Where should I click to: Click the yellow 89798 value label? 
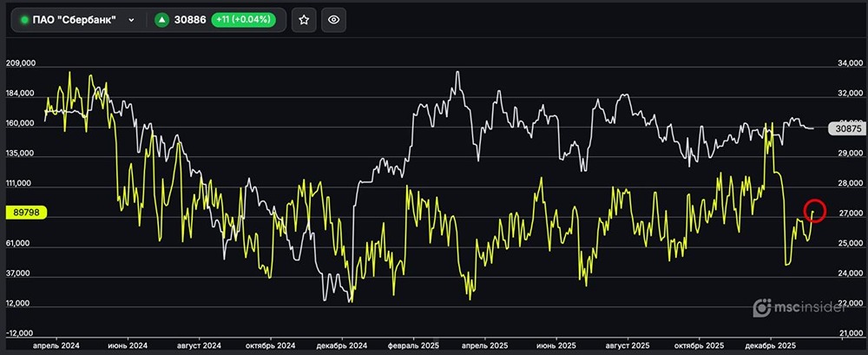tap(25, 212)
